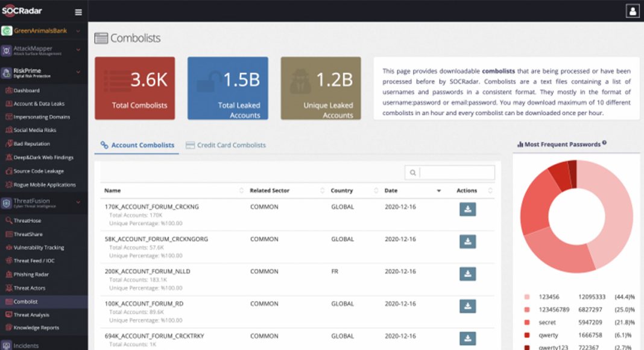Open Dashboard in the sidebar
Image resolution: width=644 pixels, height=350 pixels.
click(x=27, y=91)
